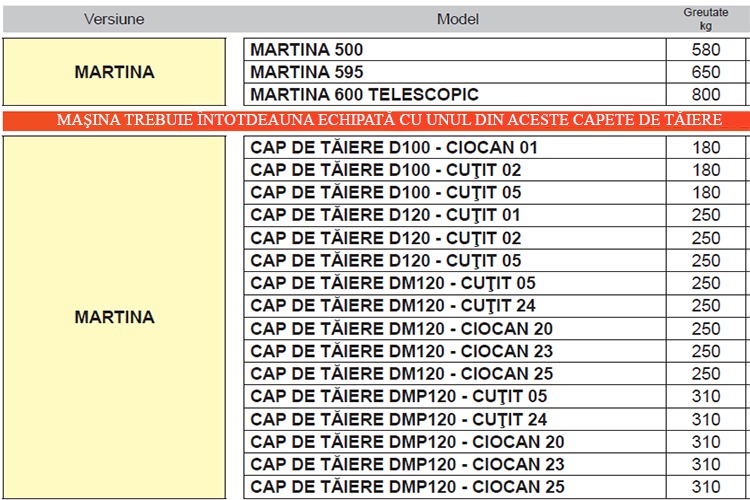750x500 pixels.
Task: Click the Greutate kg column header
Action: click(x=705, y=19)
